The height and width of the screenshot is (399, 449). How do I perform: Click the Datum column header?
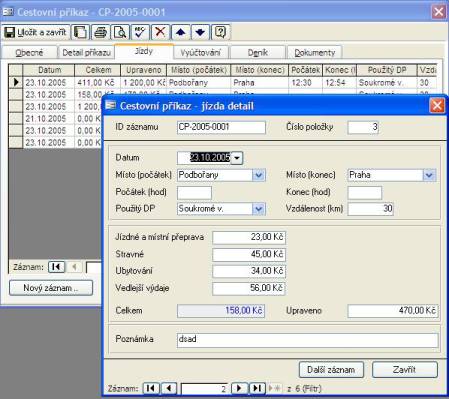point(49,70)
